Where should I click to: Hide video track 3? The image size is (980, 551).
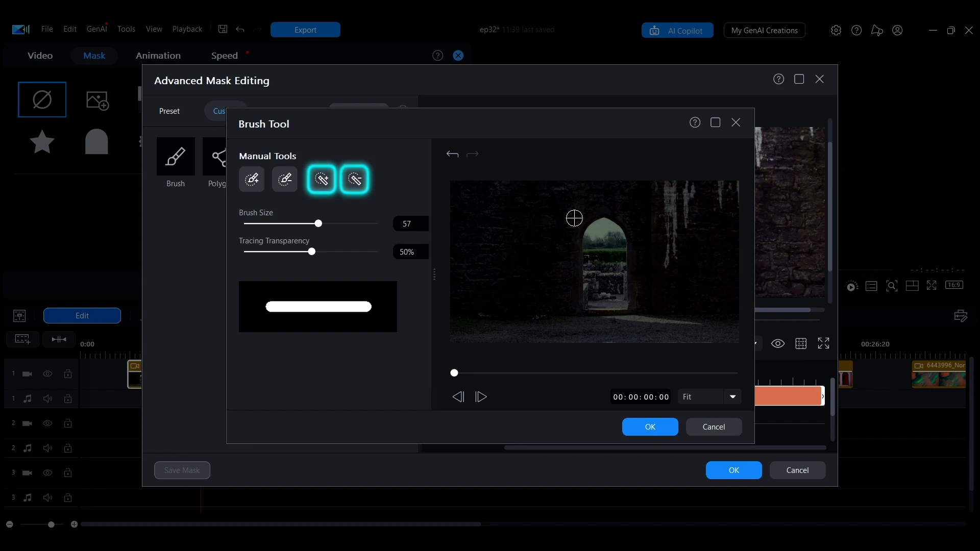click(x=47, y=473)
